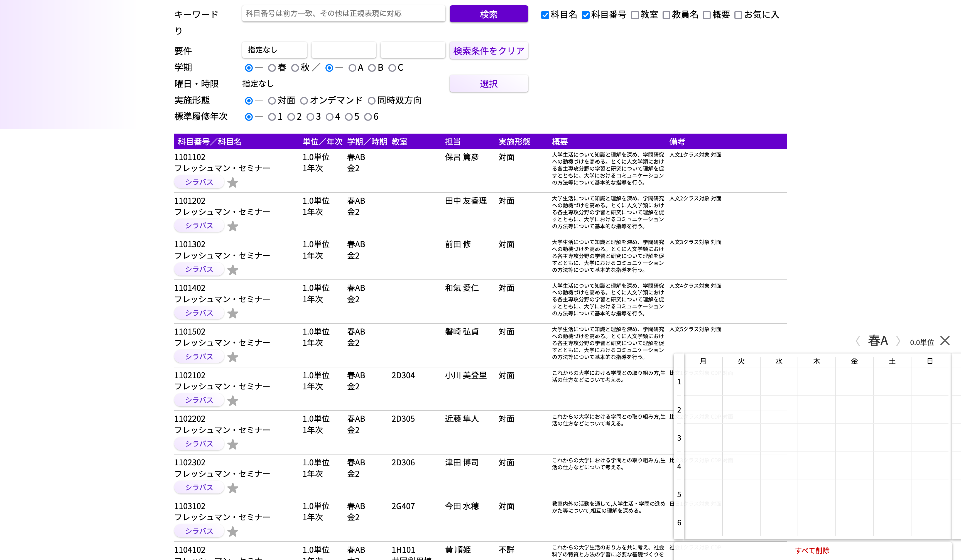
Task: Select standard year 2 radio
Action: [291, 117]
